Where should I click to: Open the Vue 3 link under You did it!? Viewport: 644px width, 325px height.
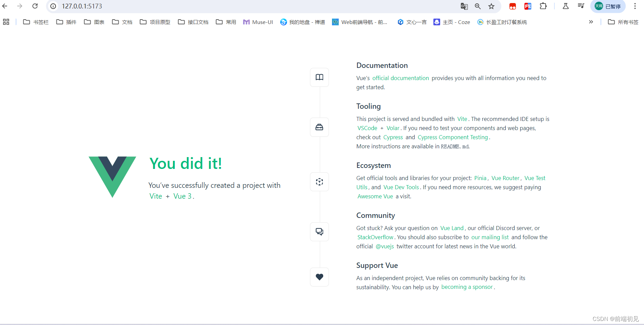tap(182, 196)
